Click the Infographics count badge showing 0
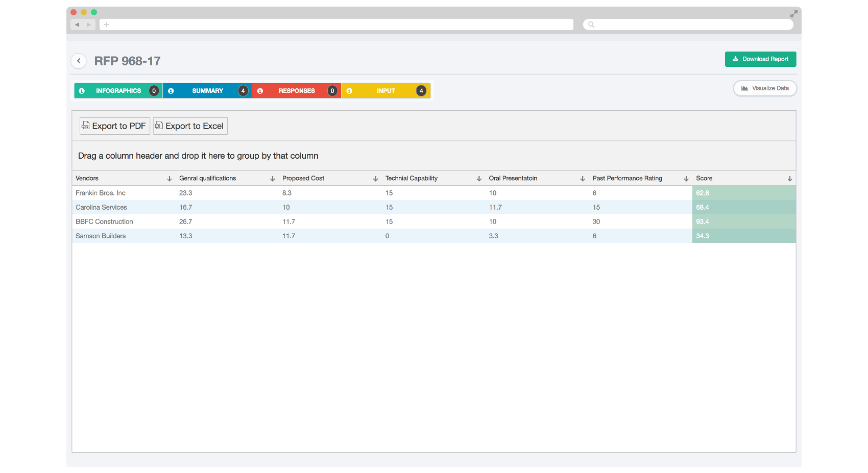Viewport: 868px width, 473px height. click(154, 91)
